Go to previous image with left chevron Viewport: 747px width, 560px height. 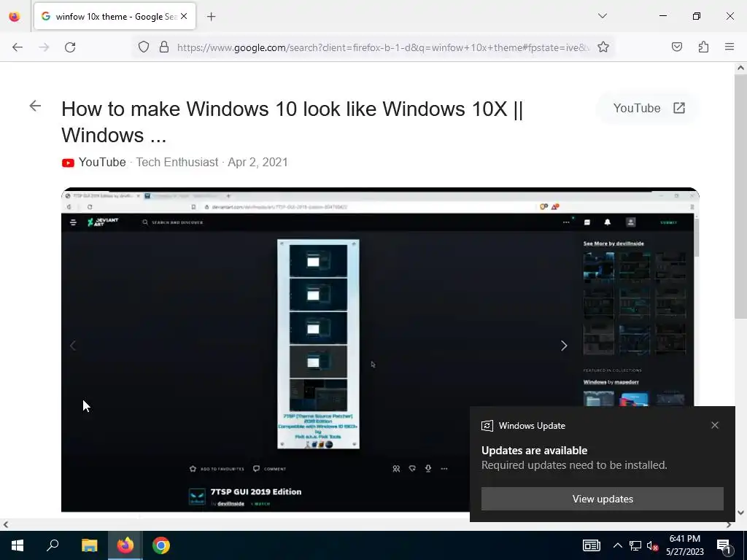tap(73, 346)
